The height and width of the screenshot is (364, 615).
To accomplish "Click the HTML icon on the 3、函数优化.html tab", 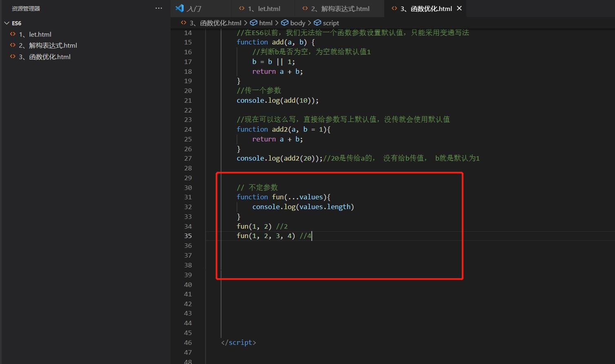I will (x=394, y=8).
